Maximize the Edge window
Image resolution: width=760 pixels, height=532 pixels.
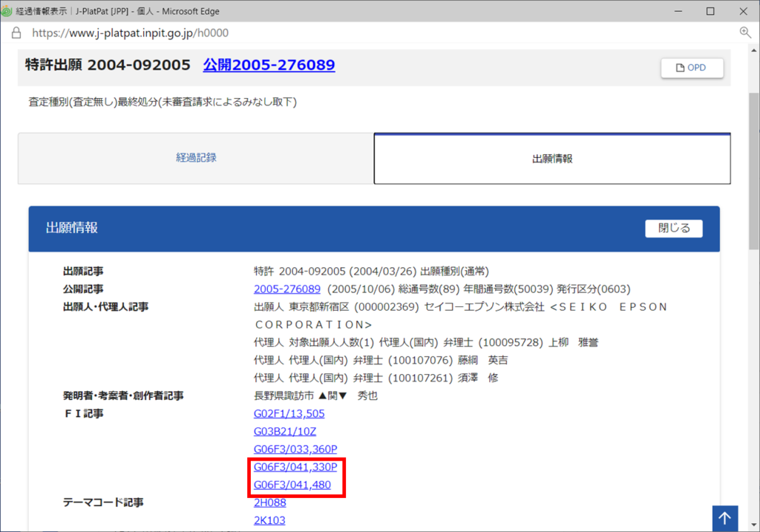tap(710, 11)
